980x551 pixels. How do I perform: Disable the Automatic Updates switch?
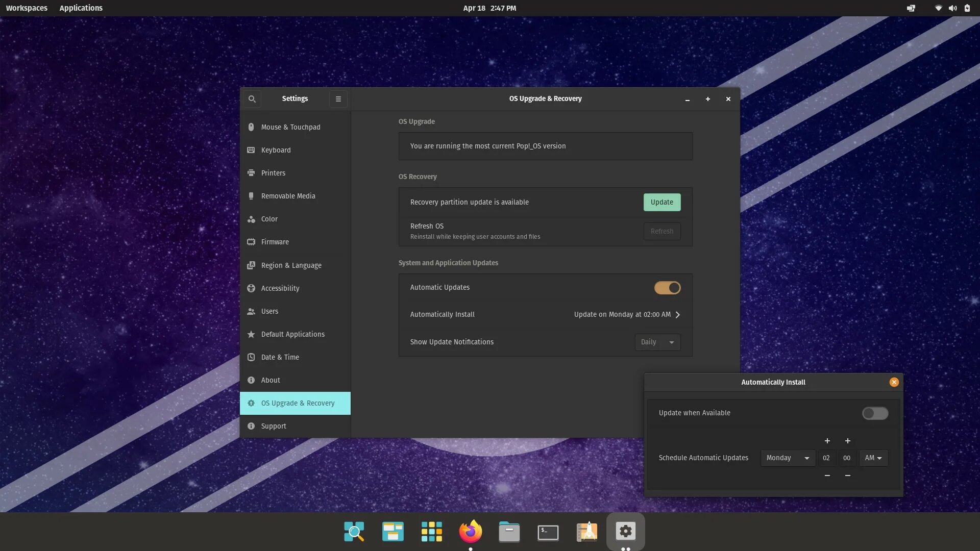(667, 288)
